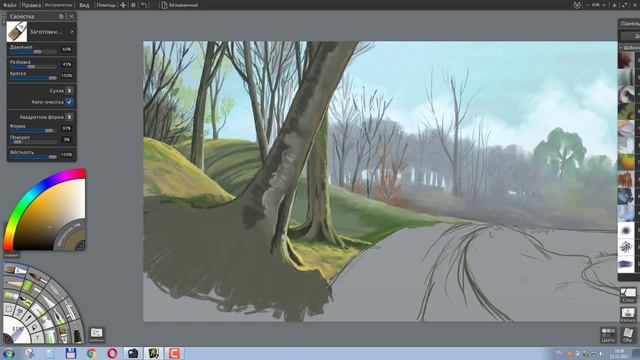Open the Файл menu
Screen dimensions: 640x360
point(9,5)
